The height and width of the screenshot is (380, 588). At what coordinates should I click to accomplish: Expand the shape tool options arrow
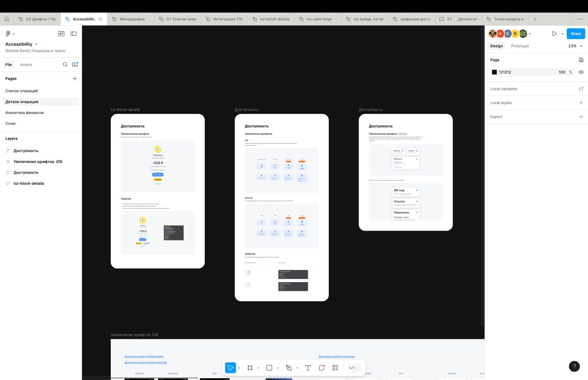tap(277, 368)
